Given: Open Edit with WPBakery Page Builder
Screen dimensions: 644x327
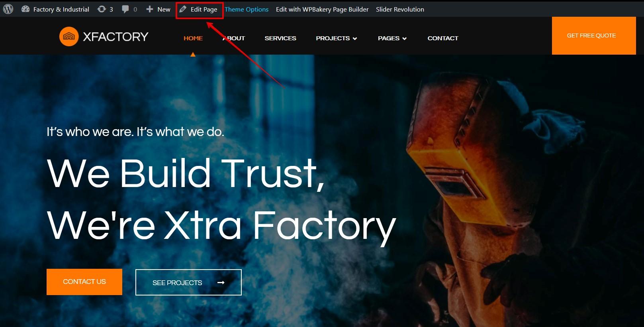Looking at the screenshot, I should tap(322, 9).
